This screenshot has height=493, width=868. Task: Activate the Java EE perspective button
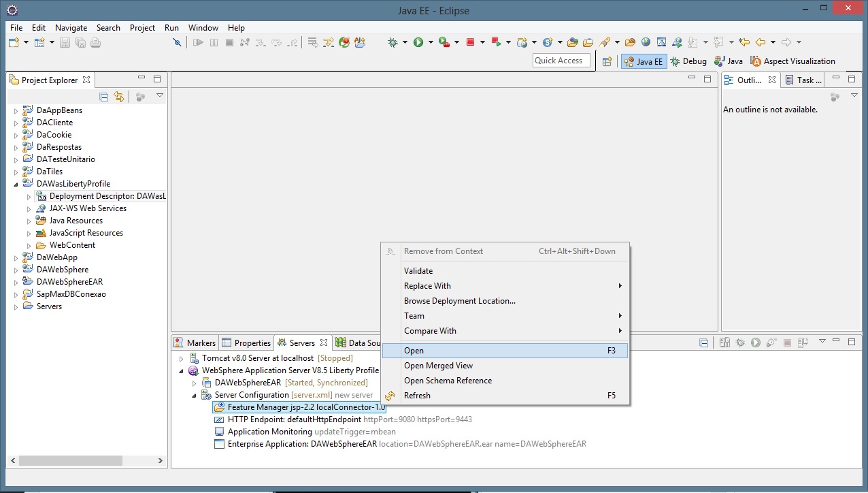(644, 61)
